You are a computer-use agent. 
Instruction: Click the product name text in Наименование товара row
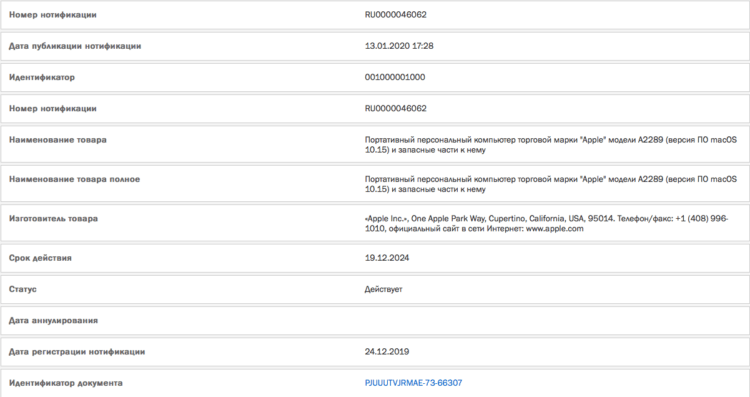pos(551,144)
